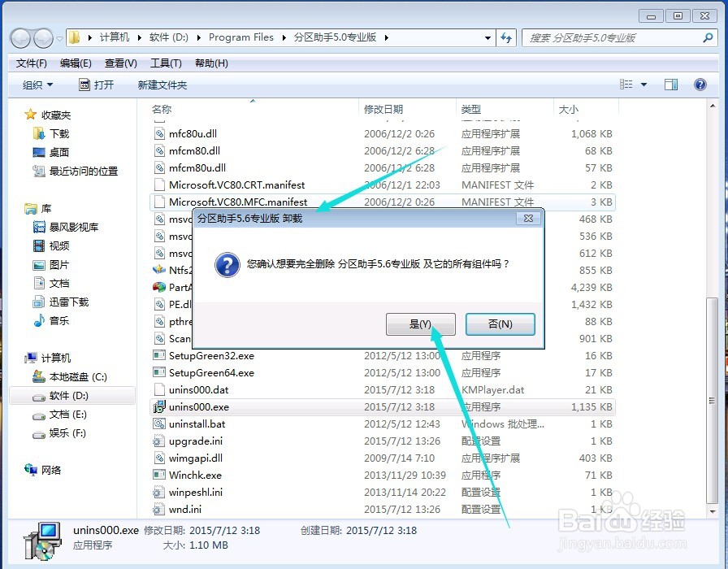
Task: Expand the arrow after Program Files breadcrumb
Action: [284, 37]
